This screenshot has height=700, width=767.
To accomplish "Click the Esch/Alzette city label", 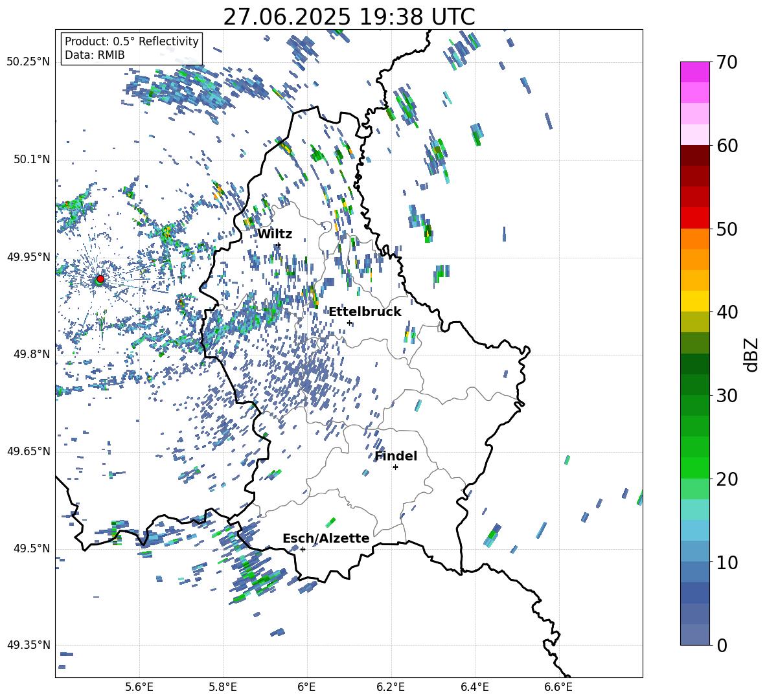I will click(x=326, y=538).
